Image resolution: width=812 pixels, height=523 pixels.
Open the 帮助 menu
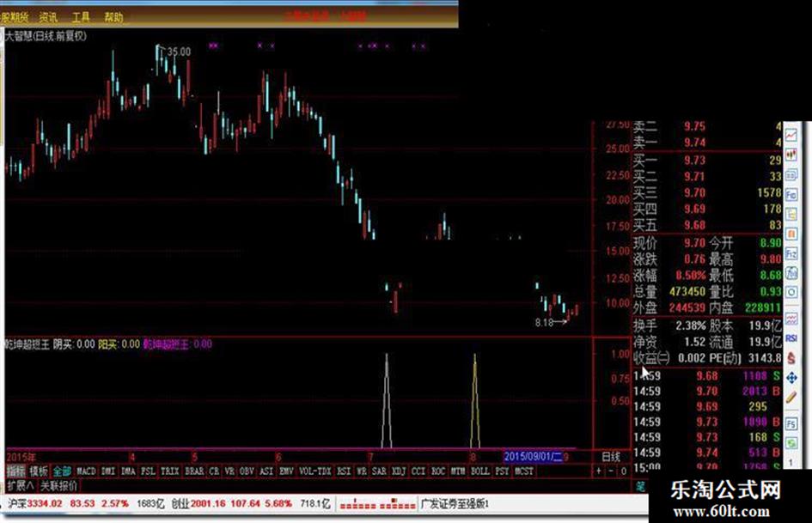(113, 17)
